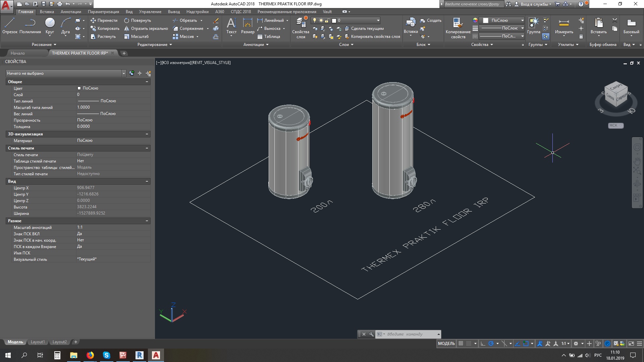This screenshot has width=644, height=362.
Task: Click the Вставка block insert icon
Action: 411,26
